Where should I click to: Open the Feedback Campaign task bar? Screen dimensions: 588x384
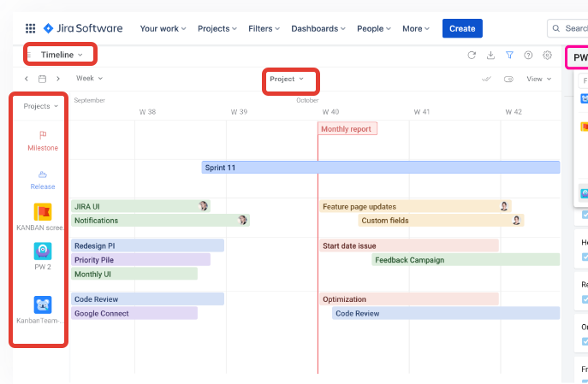(x=466, y=260)
